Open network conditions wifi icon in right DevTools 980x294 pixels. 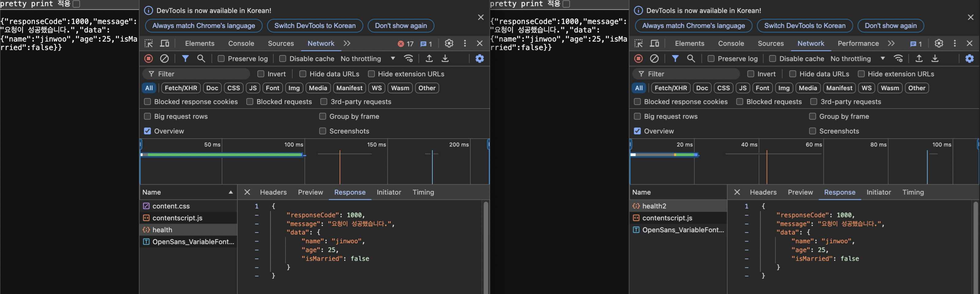899,58
